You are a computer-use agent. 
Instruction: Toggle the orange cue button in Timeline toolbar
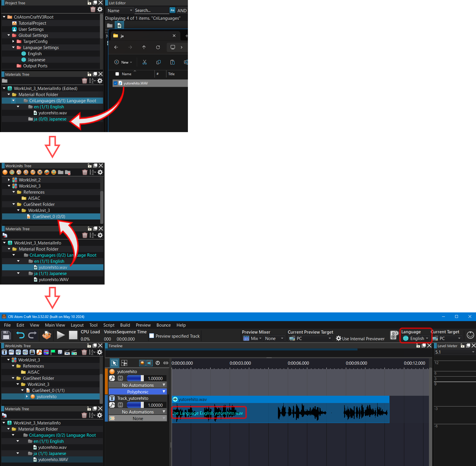(142, 363)
